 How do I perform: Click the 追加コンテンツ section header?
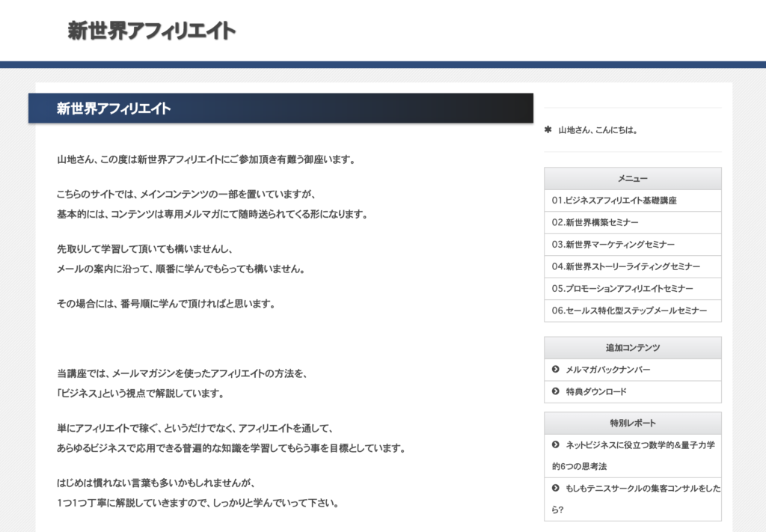tap(633, 347)
